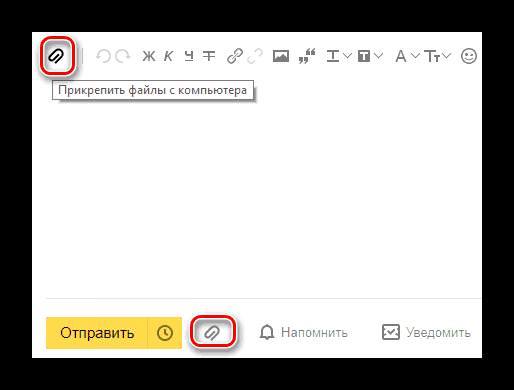Expand the font size dropdown (Тт)
Image resolution: width=514 pixels, height=390 pixels.
438,56
